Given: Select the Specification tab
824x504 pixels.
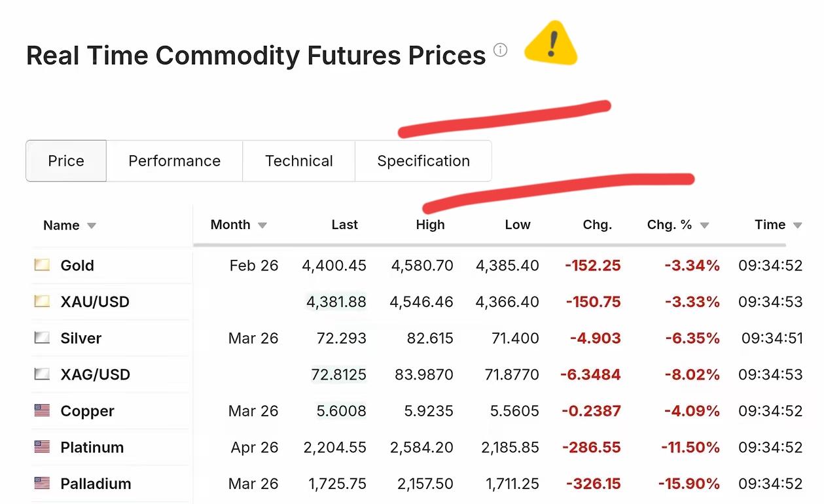Looking at the screenshot, I should click(423, 161).
